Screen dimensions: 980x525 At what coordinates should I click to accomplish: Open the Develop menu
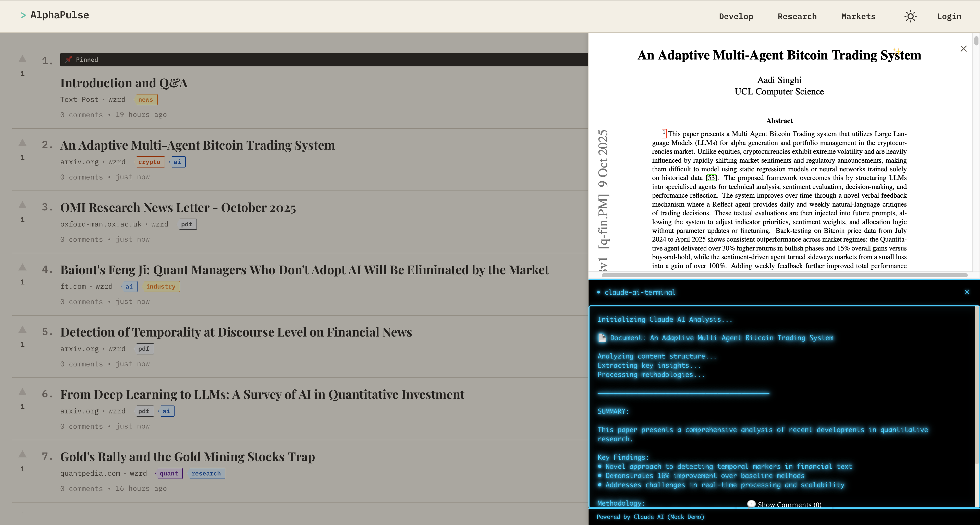pyautogui.click(x=736, y=16)
